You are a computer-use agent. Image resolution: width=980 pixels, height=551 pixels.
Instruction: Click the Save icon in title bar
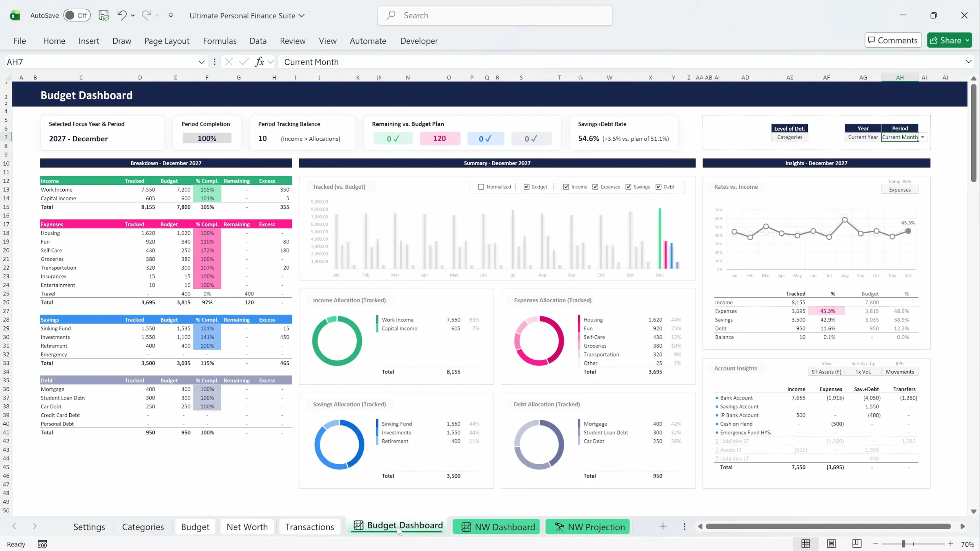tap(104, 15)
